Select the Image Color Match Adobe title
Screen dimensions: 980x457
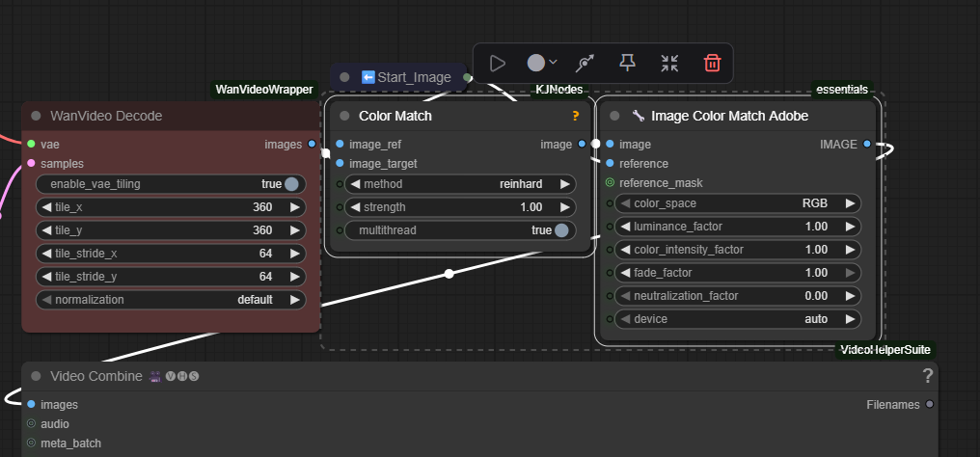point(729,116)
